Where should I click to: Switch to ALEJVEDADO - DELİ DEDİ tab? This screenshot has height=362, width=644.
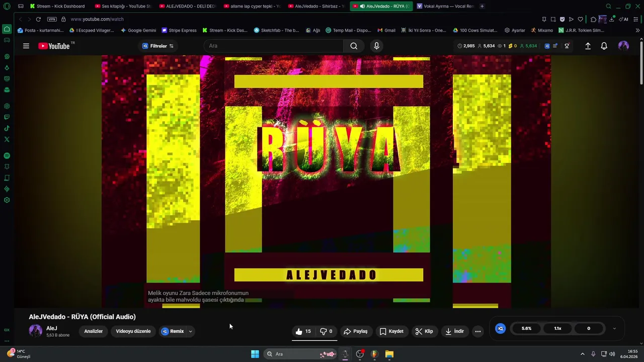[x=187, y=6]
